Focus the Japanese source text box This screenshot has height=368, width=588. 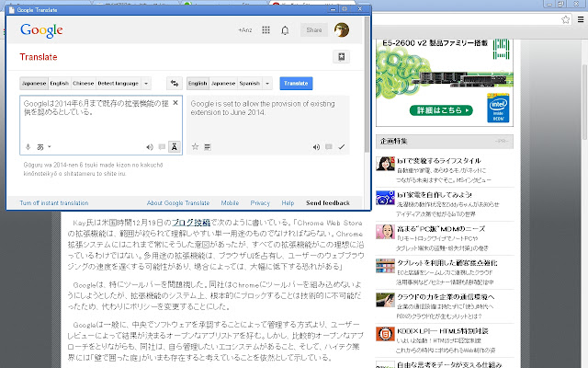point(101,125)
